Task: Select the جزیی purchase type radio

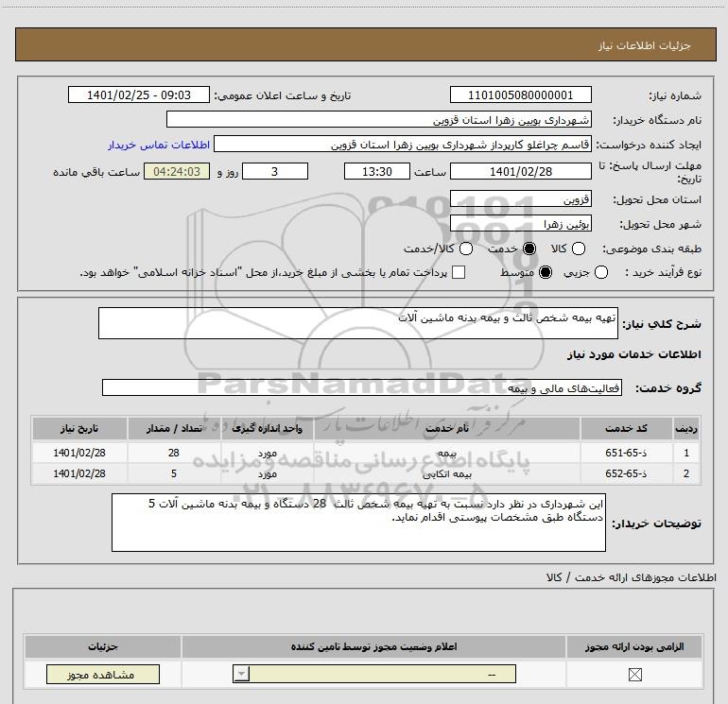Action: (600, 272)
